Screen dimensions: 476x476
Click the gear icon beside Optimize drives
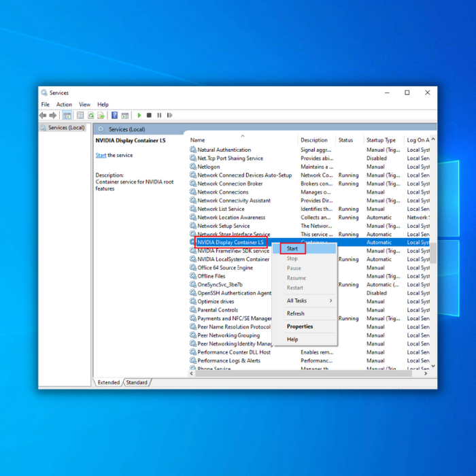[x=192, y=301]
